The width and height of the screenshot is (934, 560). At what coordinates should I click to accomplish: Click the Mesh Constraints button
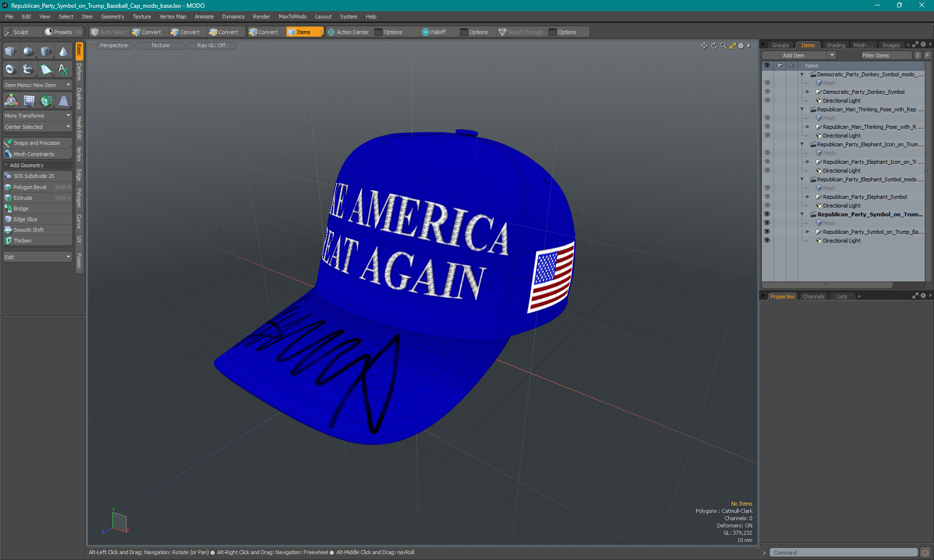coord(37,154)
